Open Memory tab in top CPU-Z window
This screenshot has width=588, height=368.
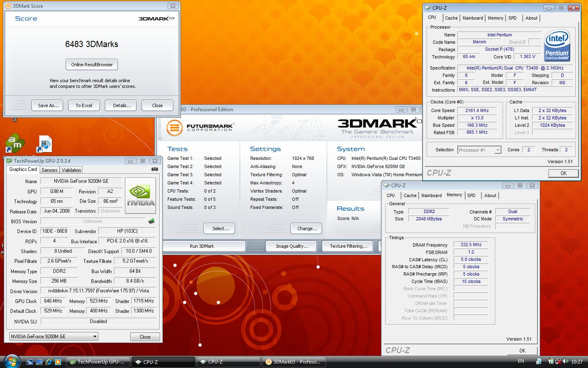click(495, 18)
